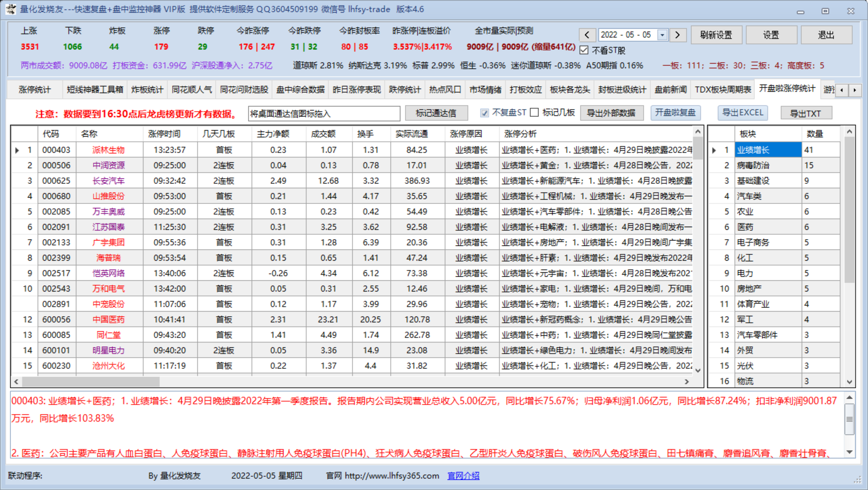Open 热点风口 tab

tap(445, 90)
